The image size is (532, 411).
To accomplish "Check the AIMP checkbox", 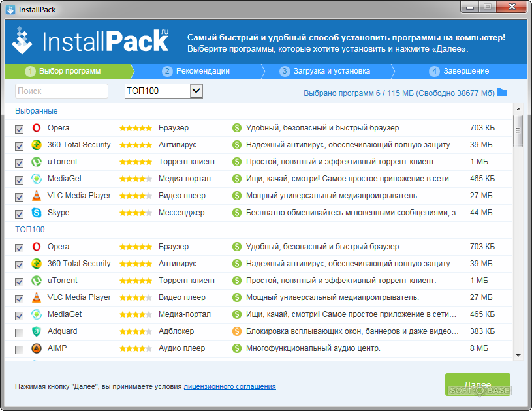I will point(20,350).
